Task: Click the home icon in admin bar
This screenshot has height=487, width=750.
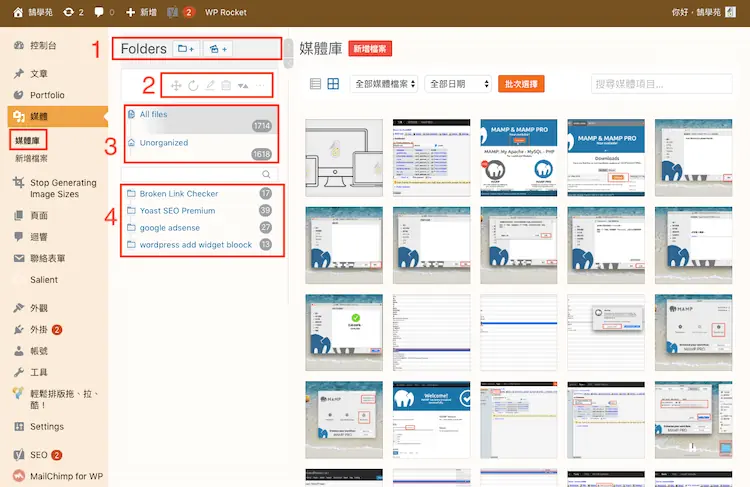Action: 18,12
